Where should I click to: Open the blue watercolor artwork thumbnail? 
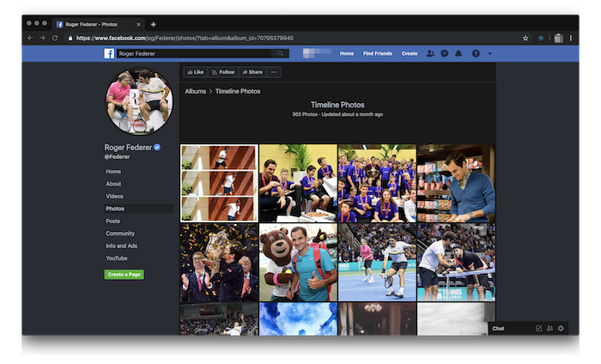[298, 318]
